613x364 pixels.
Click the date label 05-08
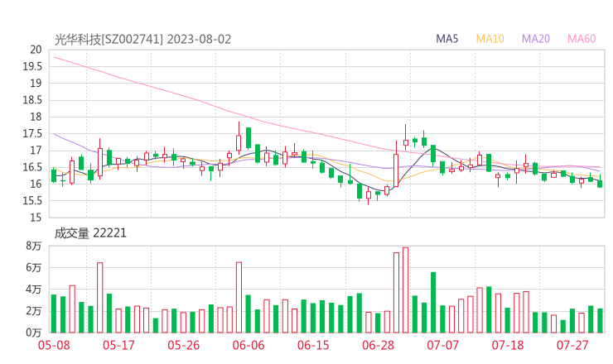(54, 345)
